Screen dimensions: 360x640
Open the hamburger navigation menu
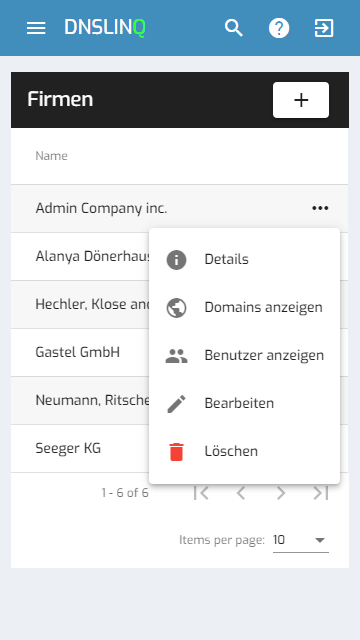coord(36,28)
